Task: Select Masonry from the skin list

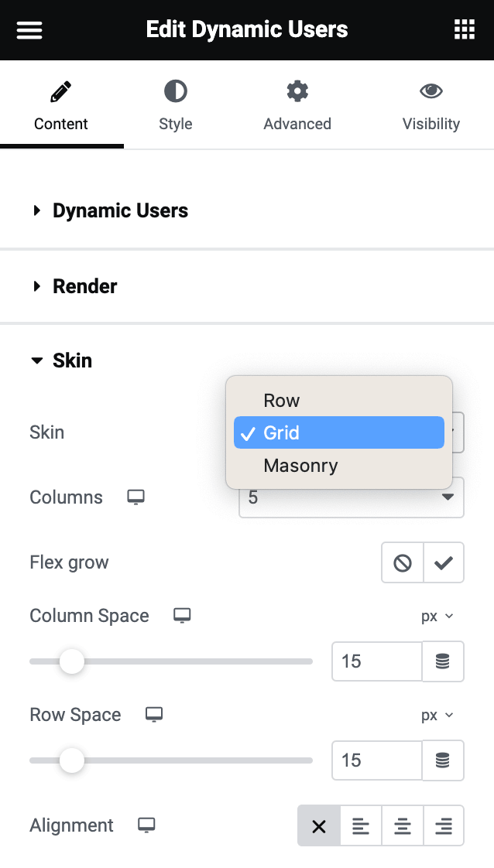Action: coord(300,466)
